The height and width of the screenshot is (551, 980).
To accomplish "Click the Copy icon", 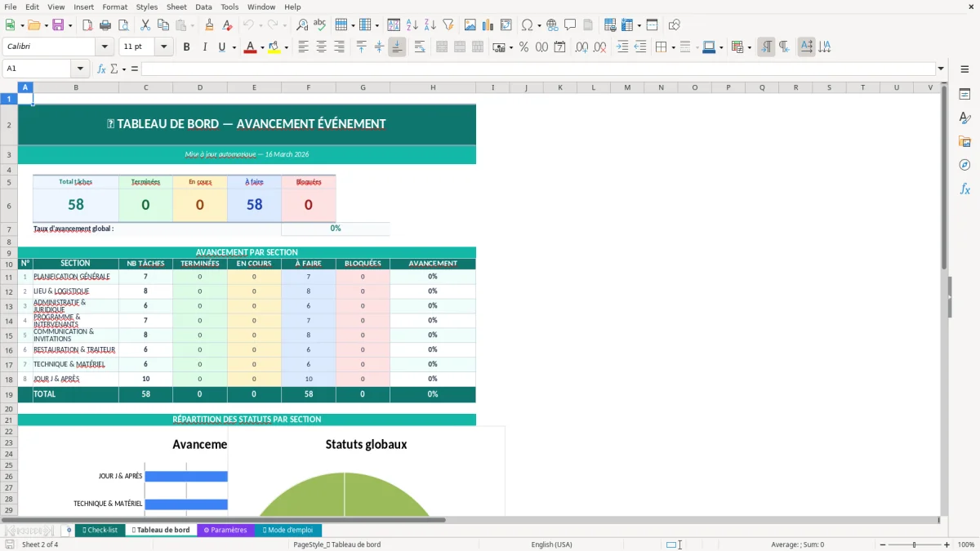I will pos(163,25).
